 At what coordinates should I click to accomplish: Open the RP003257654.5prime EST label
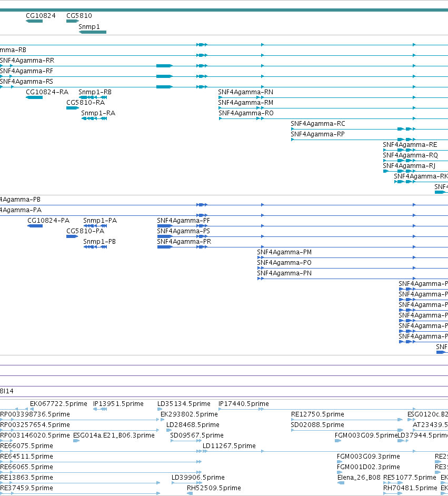(x=35, y=424)
